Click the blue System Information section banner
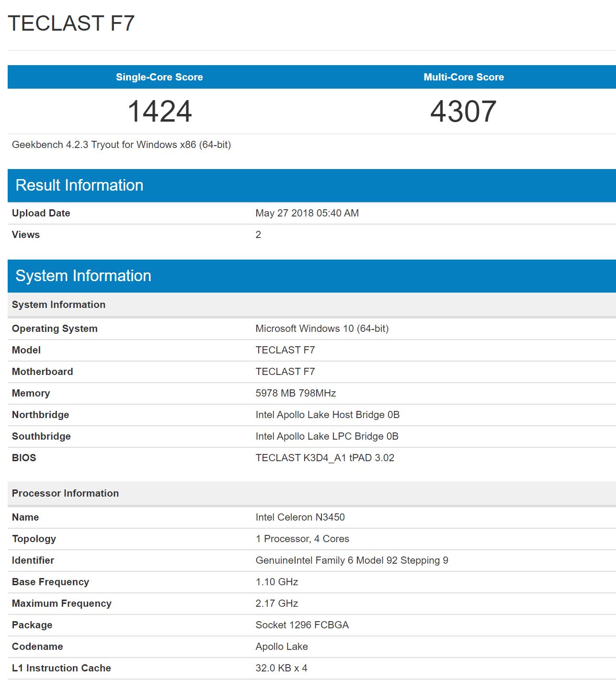Viewport: 616px width, 681px height. click(312, 276)
